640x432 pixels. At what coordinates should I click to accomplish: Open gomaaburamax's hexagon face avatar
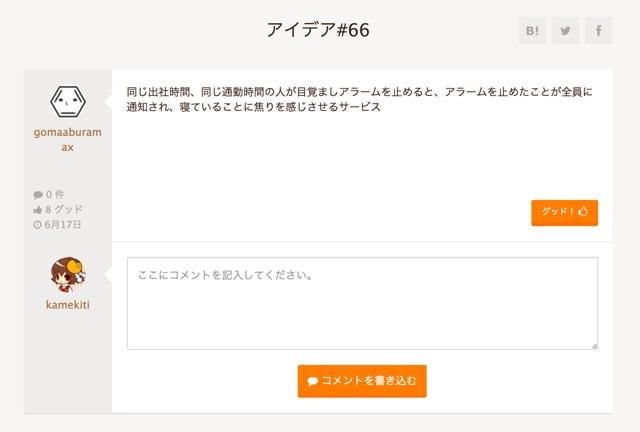point(68,100)
